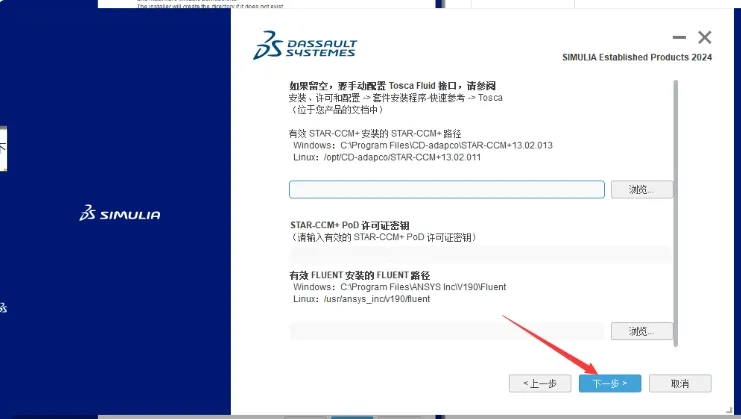Click the 下一步 (Next) button
Viewport: 741px width, 419px height.
click(610, 383)
